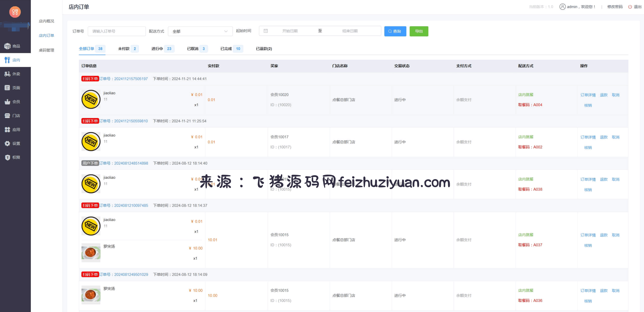
Task: Open the 会员 members crown icon
Action: (7, 102)
